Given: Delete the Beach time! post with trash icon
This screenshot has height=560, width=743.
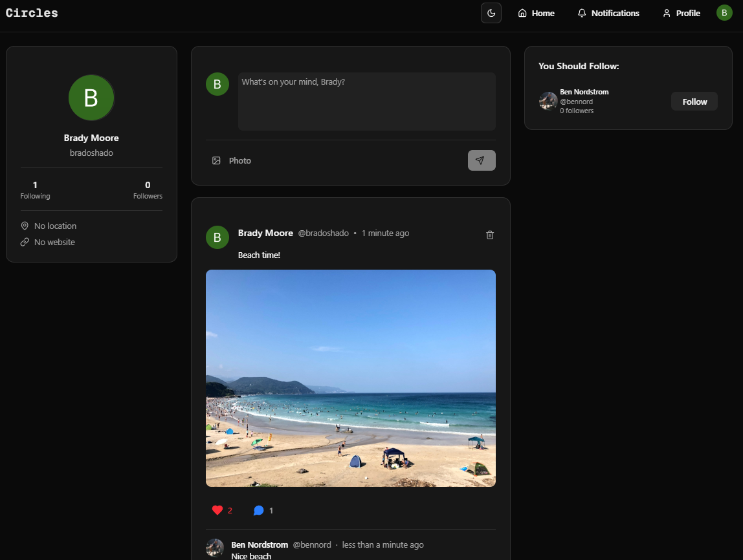Looking at the screenshot, I should [x=490, y=235].
